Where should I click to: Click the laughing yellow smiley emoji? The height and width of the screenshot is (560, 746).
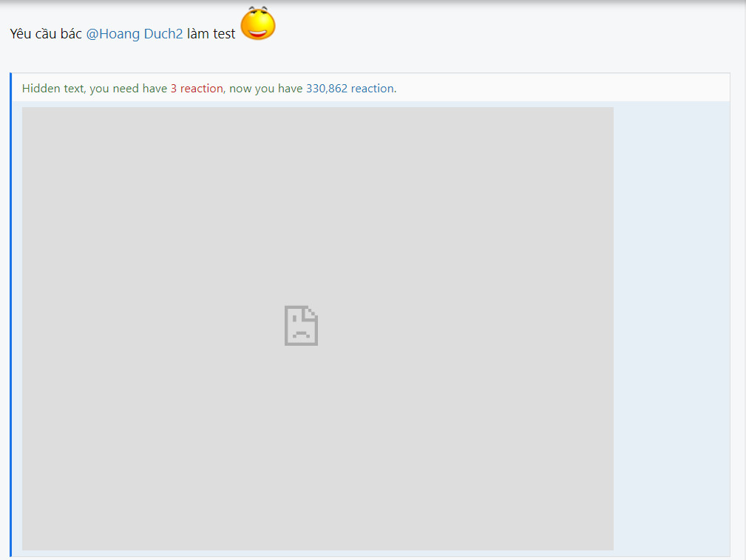(258, 24)
